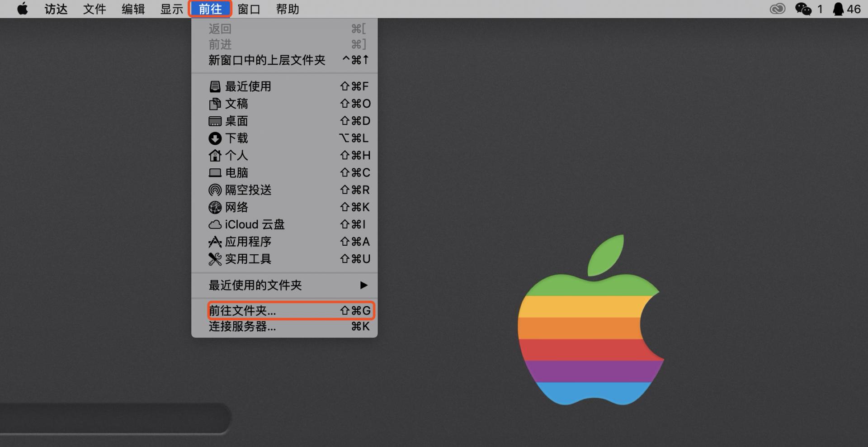Switch to the 文件 menu

click(x=94, y=9)
